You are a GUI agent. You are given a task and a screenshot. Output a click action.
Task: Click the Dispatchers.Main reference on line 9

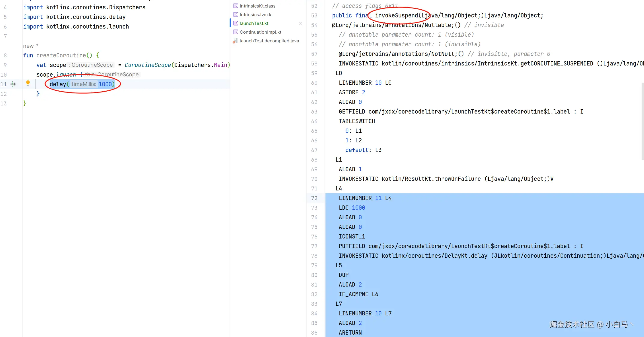[x=200, y=65]
